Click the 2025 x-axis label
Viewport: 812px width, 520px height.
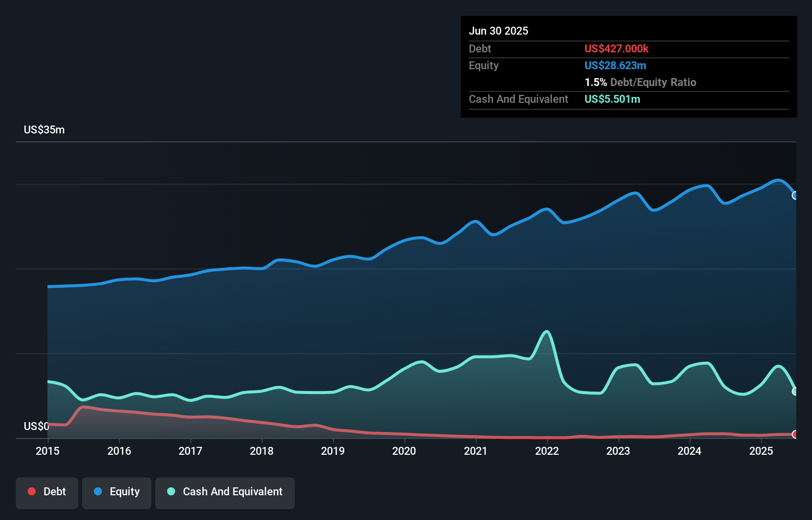761,451
